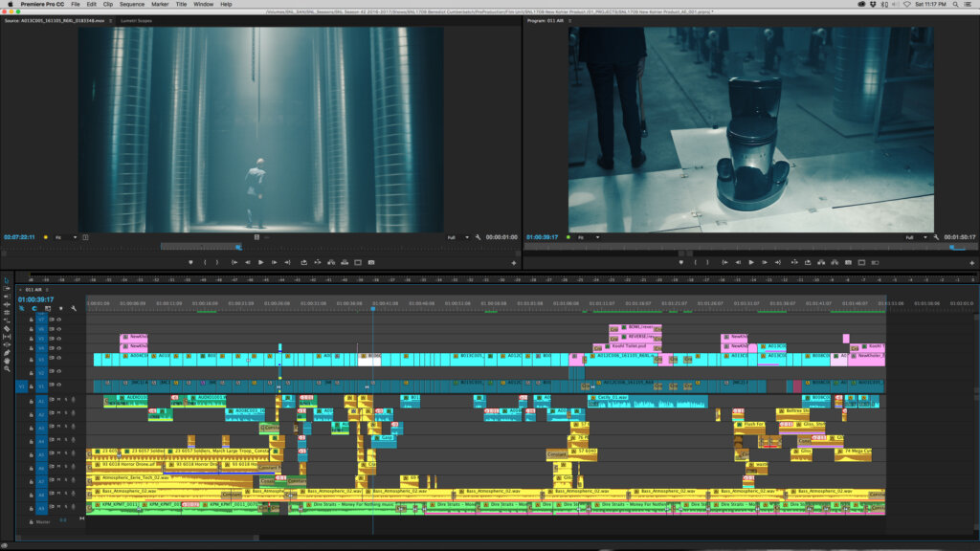Toggle track output eye for V1
This screenshot has height=551, width=980.
click(58, 385)
